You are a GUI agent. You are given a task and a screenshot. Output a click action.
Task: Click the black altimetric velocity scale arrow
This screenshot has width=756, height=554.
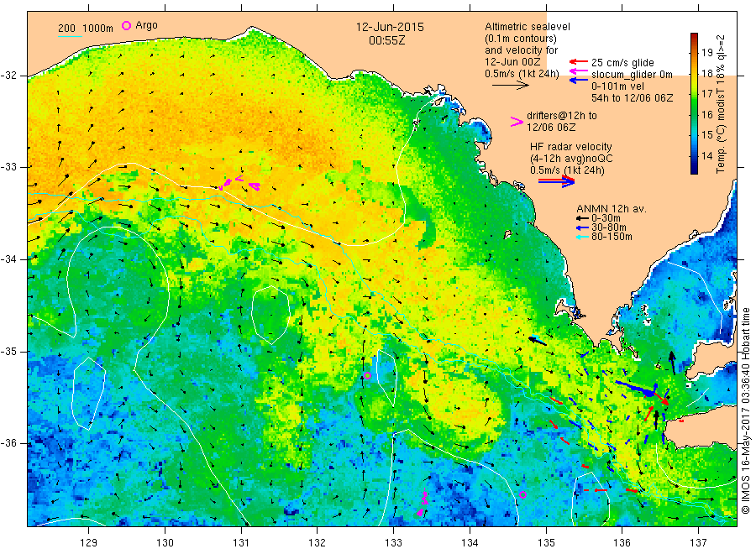(x=510, y=86)
